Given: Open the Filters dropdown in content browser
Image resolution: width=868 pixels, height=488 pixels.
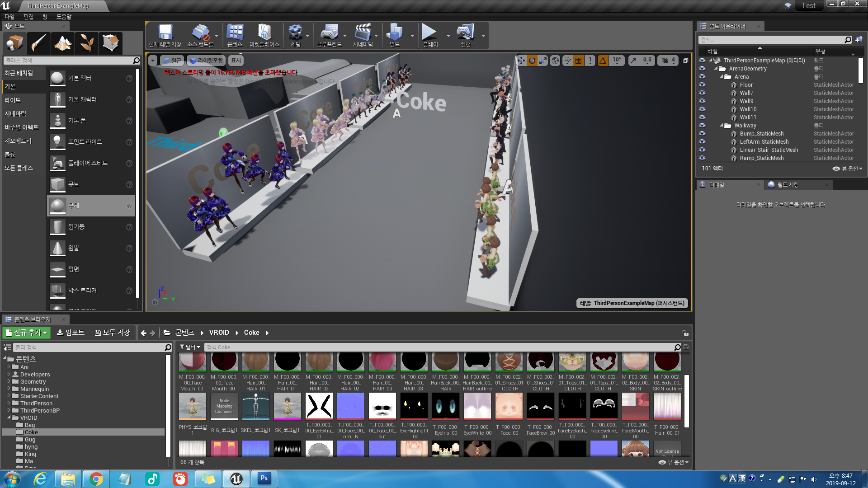Looking at the screenshot, I should pyautogui.click(x=190, y=347).
